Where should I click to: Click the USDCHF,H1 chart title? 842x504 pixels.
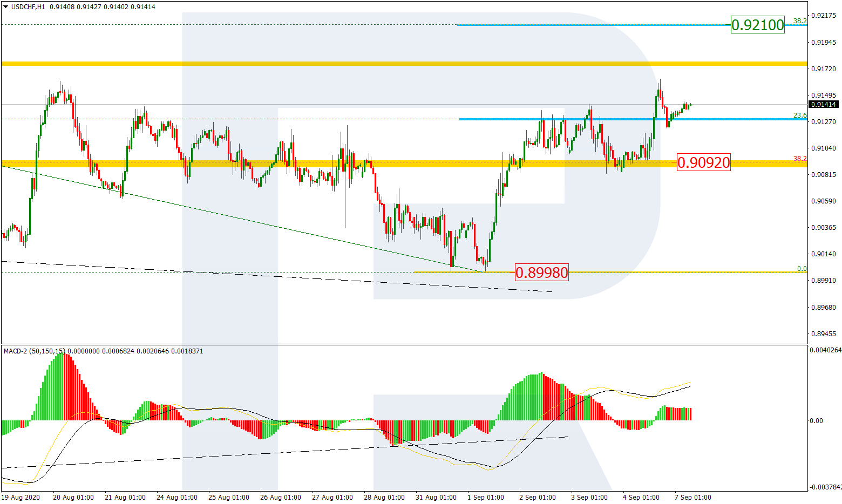tap(28, 7)
